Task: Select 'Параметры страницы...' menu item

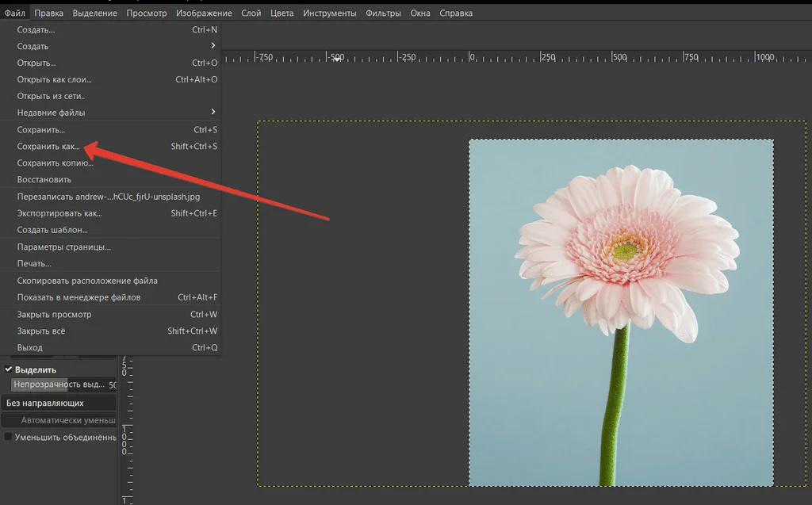Action: (x=64, y=247)
